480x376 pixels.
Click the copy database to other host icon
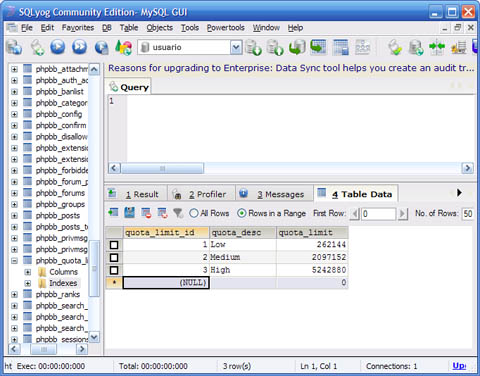pos(297,47)
